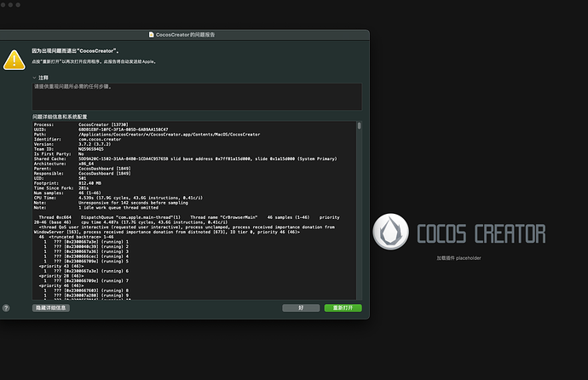Click the CocosCreator的问题报告 window title
Screen dimensions: 588x380
[185, 34]
